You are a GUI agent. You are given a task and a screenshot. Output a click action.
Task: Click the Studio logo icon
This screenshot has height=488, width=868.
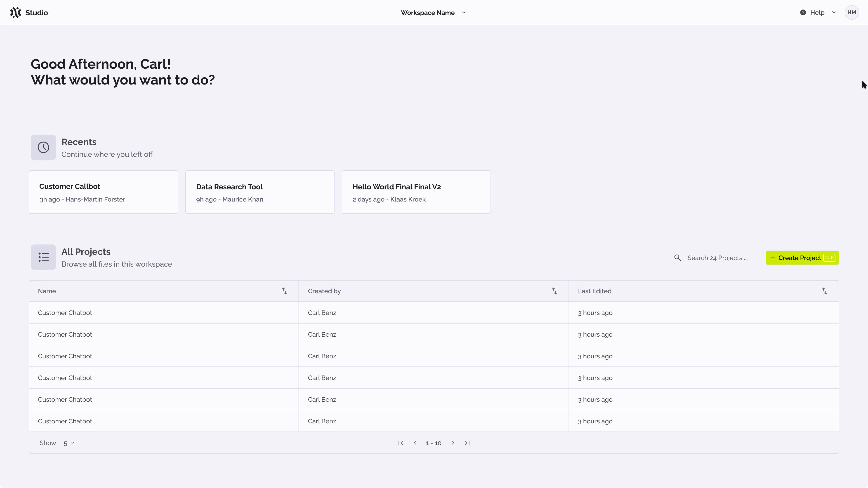[x=15, y=12]
